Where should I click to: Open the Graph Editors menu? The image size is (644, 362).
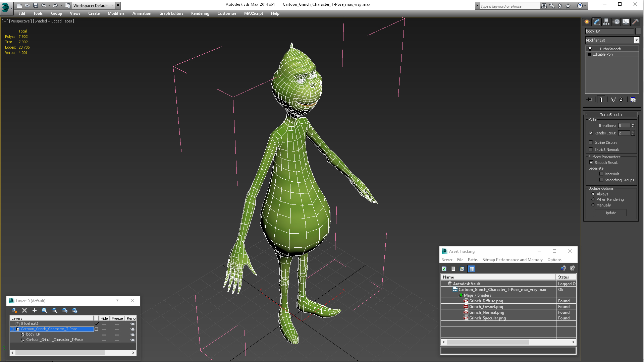(171, 13)
